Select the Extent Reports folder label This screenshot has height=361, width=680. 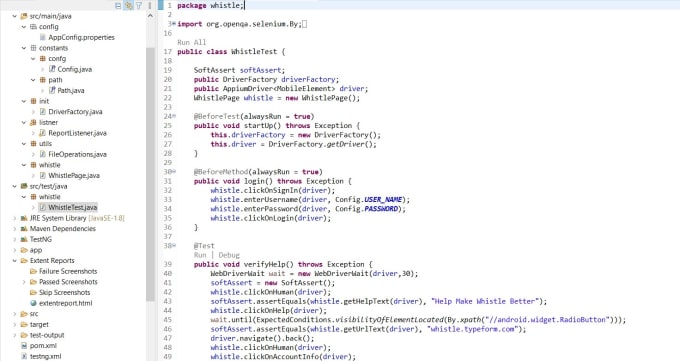[x=52, y=260]
